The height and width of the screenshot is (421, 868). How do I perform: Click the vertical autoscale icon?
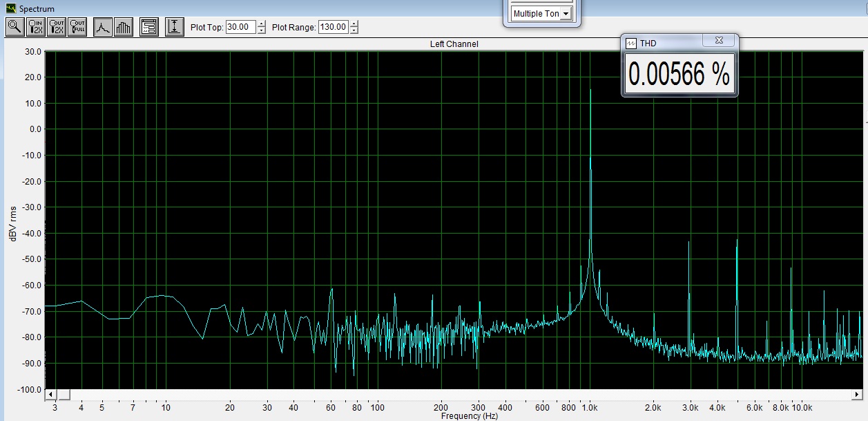[175, 27]
